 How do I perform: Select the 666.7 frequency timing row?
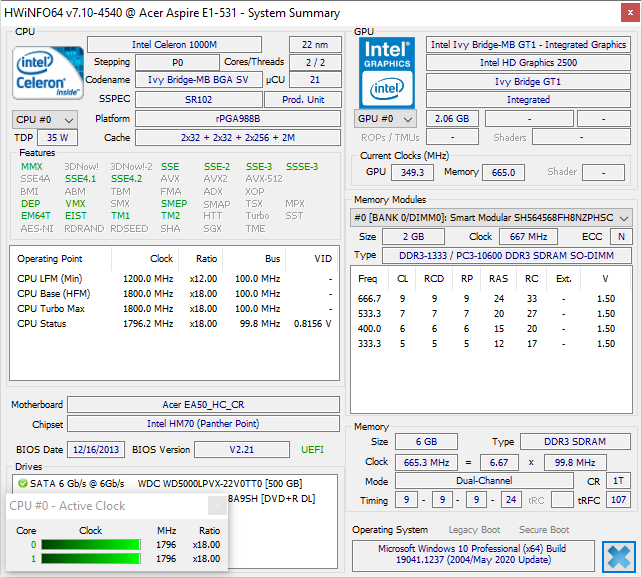click(491, 299)
